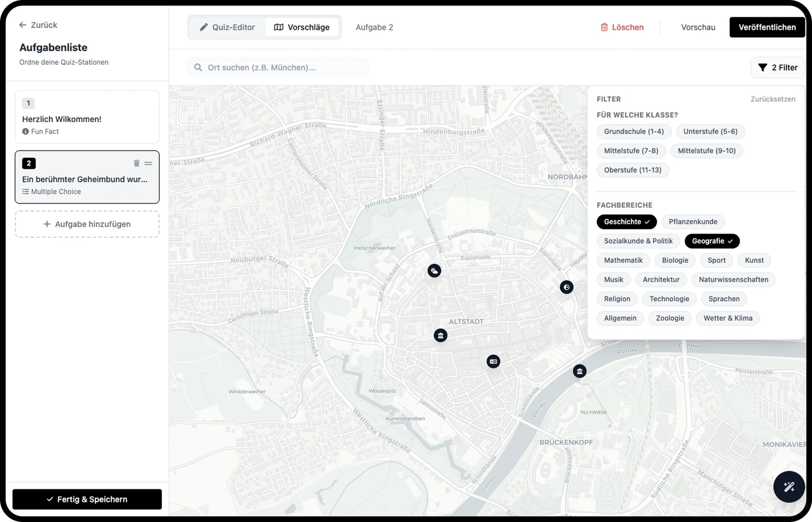
Task: Deselect the Geografie subject filter
Action: [x=712, y=241]
